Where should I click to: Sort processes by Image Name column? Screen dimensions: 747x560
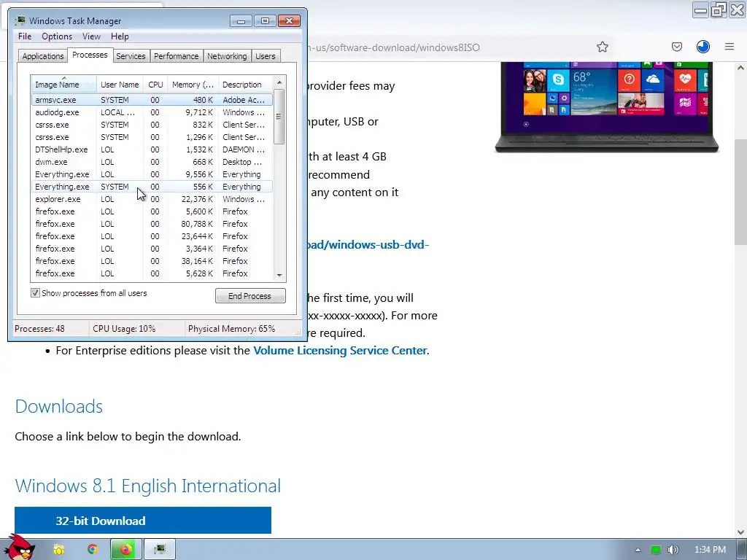coord(63,85)
